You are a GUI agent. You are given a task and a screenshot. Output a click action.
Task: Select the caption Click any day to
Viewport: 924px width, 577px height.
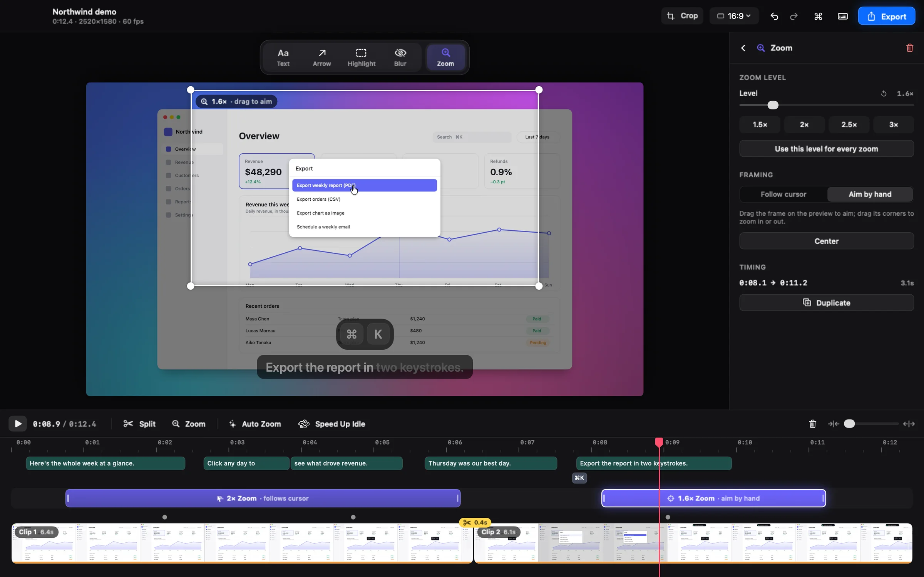(x=246, y=463)
